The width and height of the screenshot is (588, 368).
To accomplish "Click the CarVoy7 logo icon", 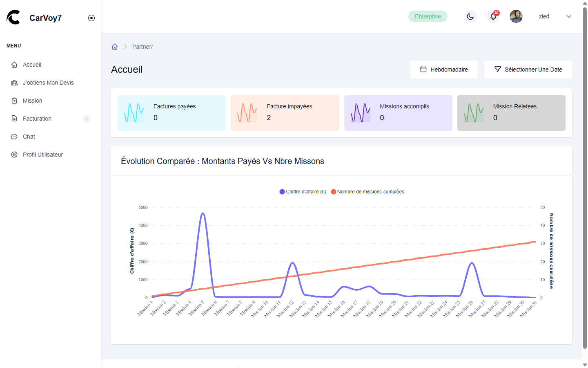I will pos(13,17).
